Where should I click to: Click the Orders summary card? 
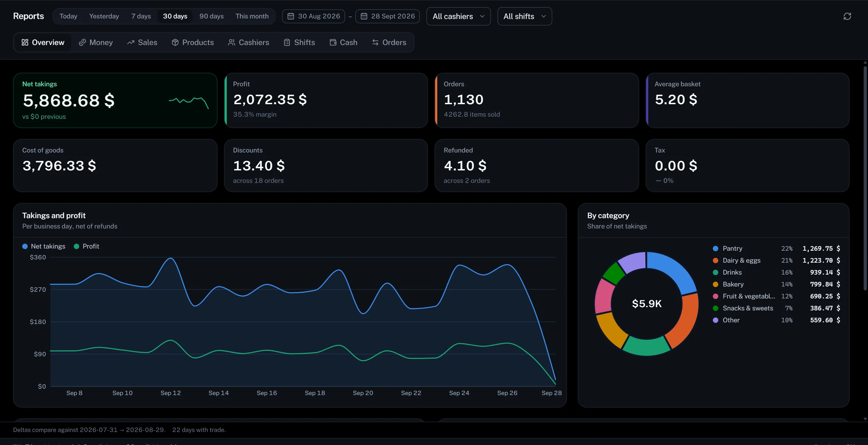coord(537,100)
